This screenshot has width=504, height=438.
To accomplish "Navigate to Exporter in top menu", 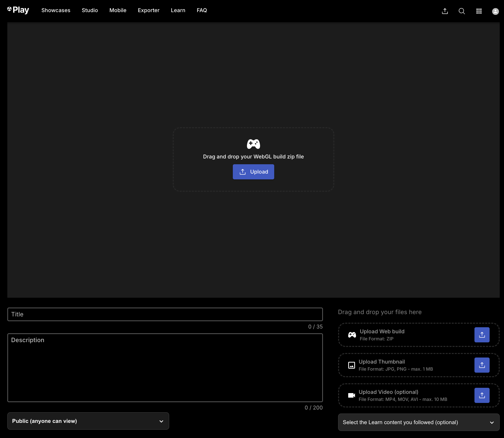I will tap(148, 10).
